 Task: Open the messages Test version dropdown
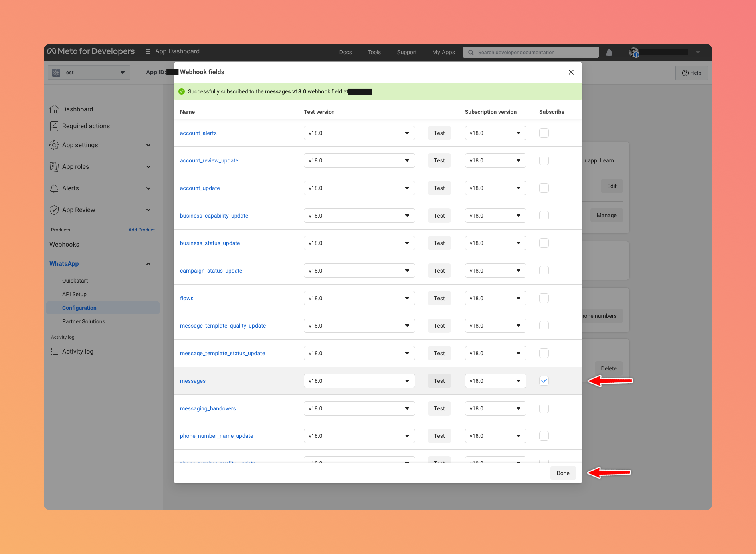click(359, 381)
